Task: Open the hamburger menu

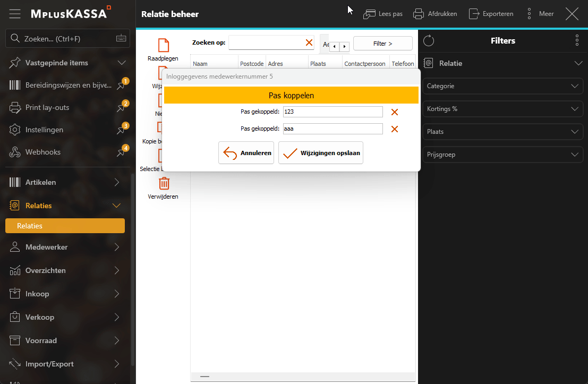Action: click(15, 14)
